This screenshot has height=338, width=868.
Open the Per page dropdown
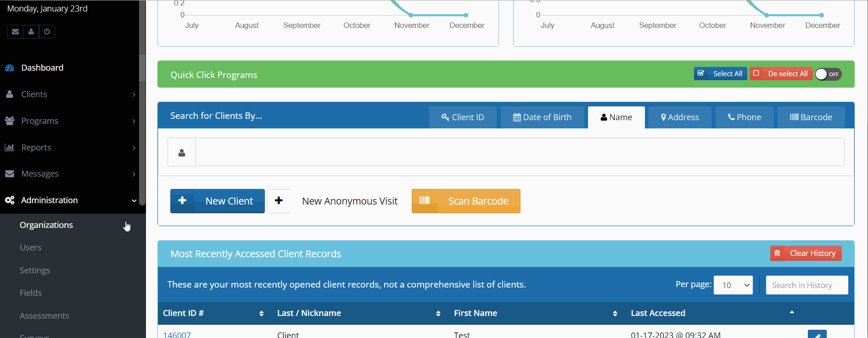(733, 285)
